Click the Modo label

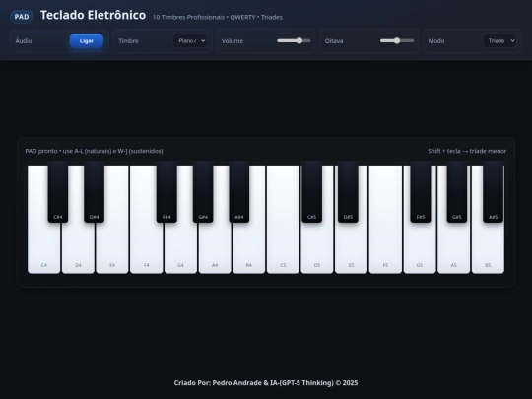tap(436, 41)
